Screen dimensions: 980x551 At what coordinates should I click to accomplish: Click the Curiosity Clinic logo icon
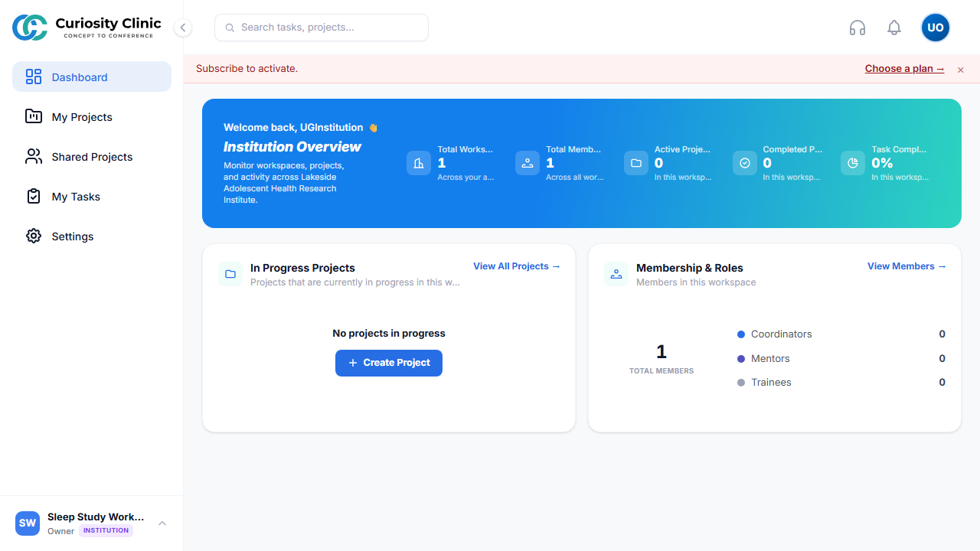(30, 28)
